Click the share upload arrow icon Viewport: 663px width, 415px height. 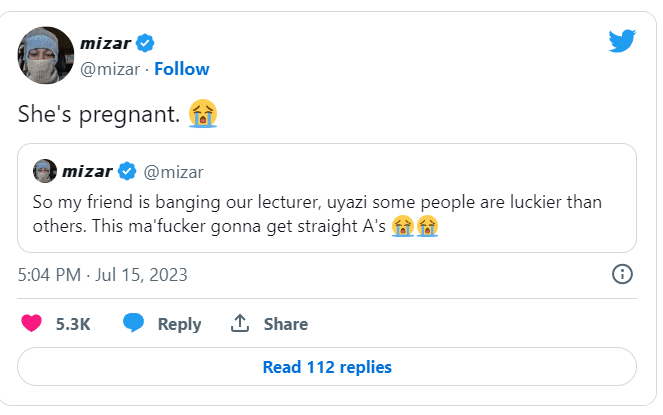point(239,323)
